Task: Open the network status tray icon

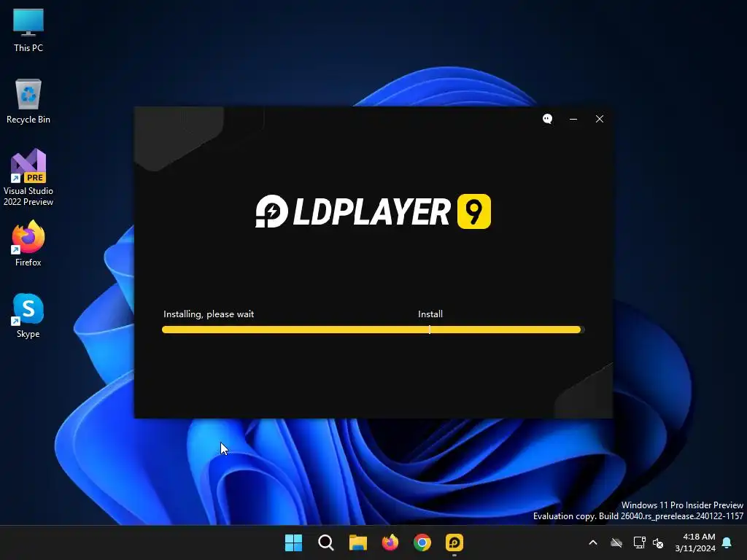Action: [x=639, y=542]
